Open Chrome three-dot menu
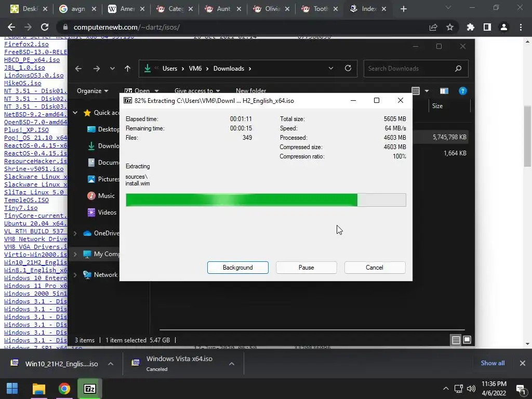This screenshot has height=399, width=532. click(x=521, y=27)
